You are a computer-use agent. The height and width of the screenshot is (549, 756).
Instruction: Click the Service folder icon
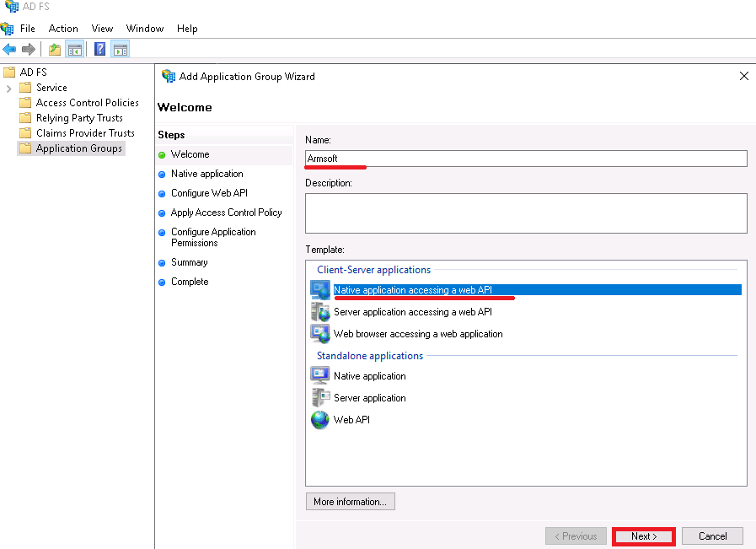tap(25, 88)
